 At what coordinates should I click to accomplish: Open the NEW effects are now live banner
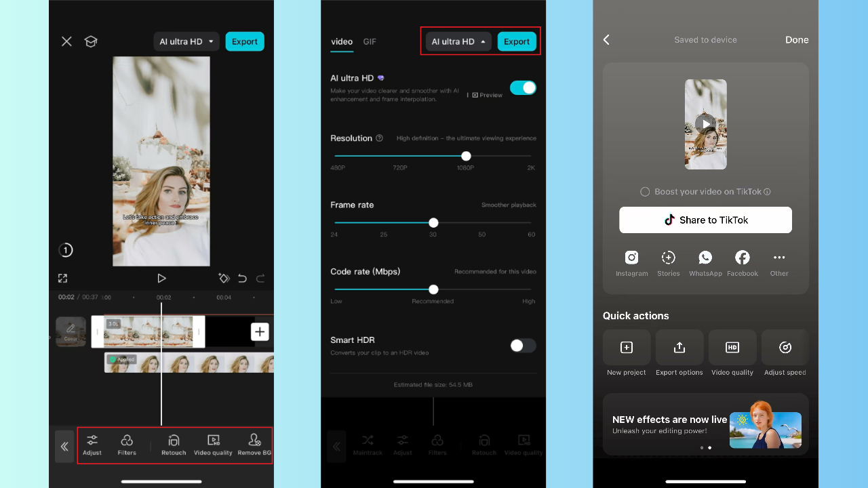click(705, 424)
